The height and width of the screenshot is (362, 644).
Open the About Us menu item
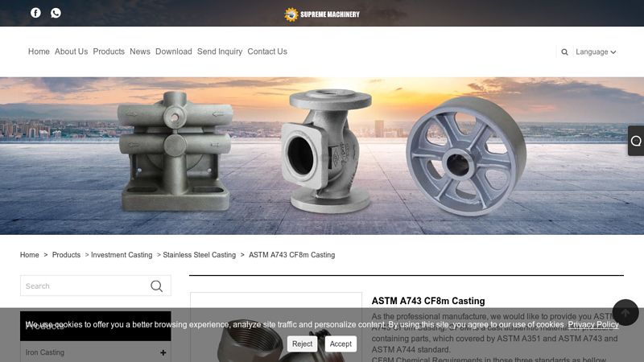[71, 51]
